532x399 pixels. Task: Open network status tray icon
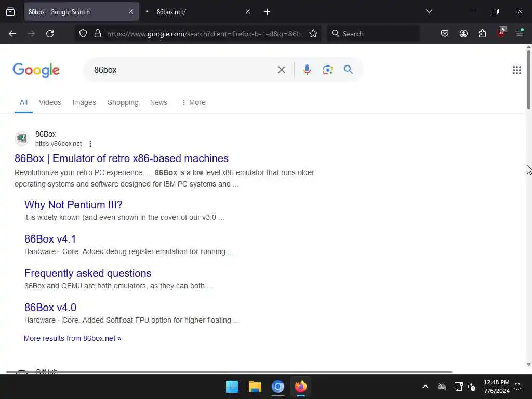[x=458, y=387]
